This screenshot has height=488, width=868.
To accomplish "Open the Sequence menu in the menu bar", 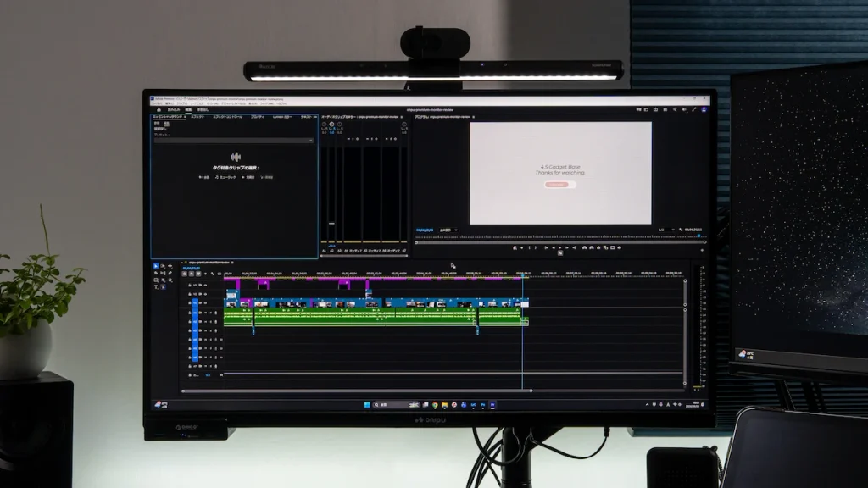I will [198, 103].
